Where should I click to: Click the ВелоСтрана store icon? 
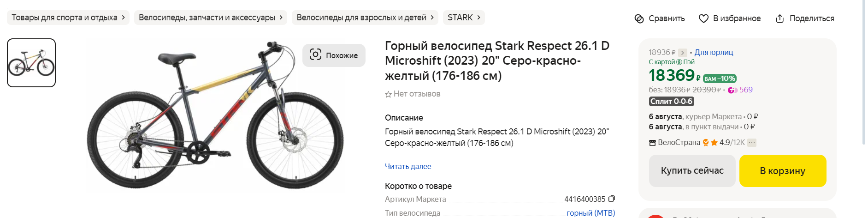point(652,143)
